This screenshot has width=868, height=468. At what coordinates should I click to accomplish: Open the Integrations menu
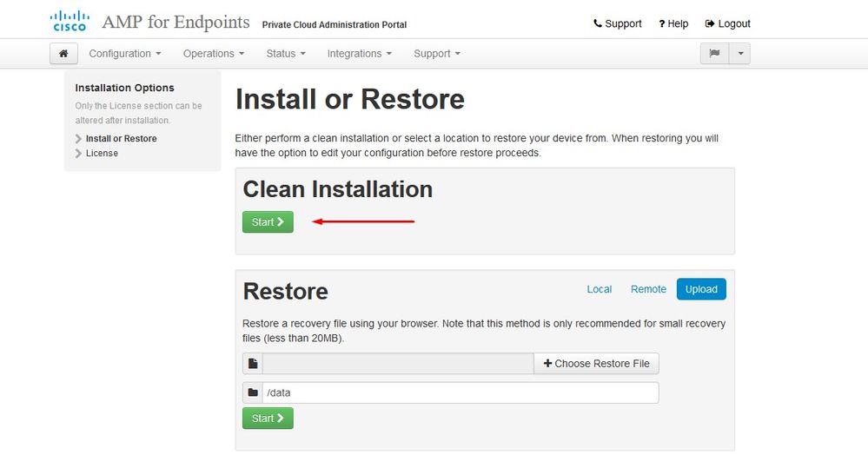pos(359,54)
